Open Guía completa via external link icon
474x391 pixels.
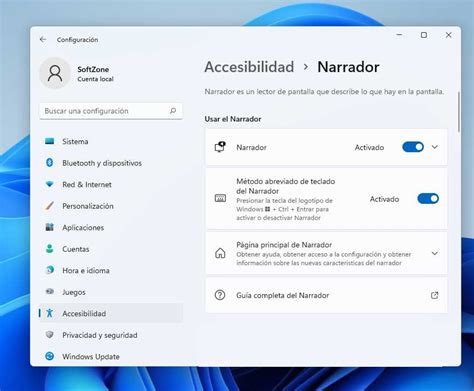point(434,295)
